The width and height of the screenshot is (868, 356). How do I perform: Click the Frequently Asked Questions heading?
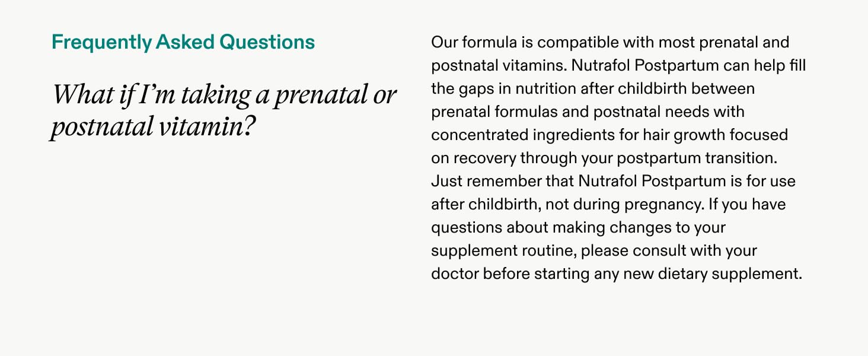click(x=183, y=43)
